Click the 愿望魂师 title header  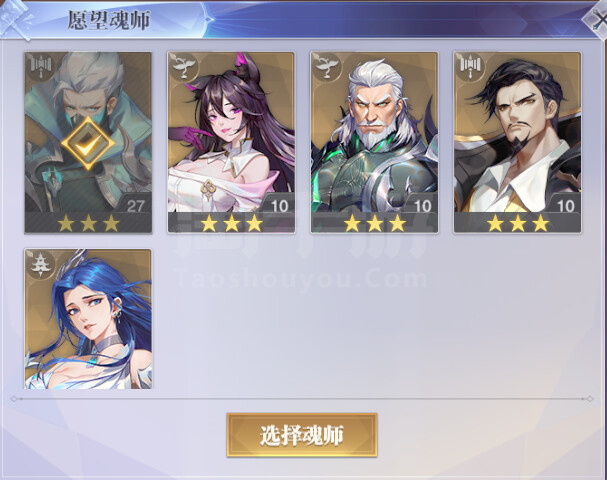pyautogui.click(x=108, y=20)
